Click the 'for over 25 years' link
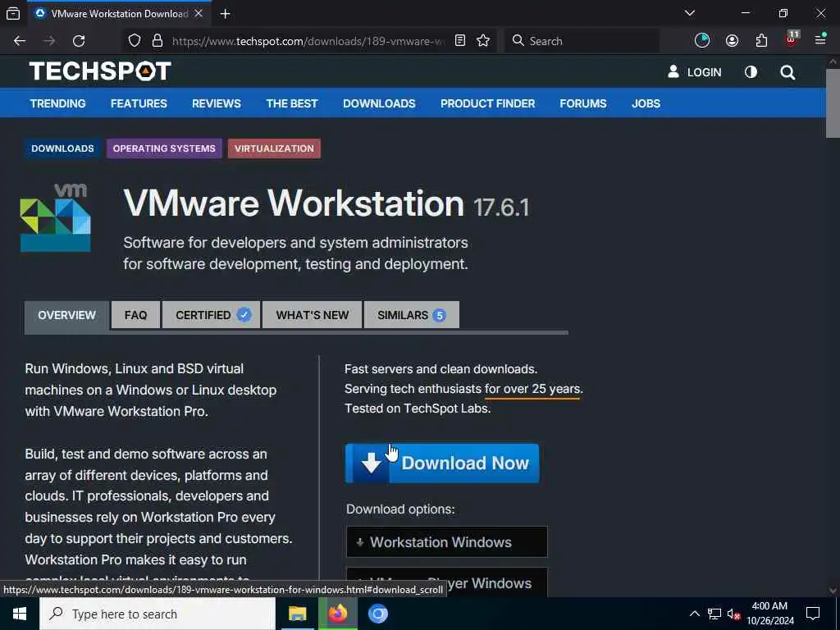The height and width of the screenshot is (630, 840). tap(532, 389)
